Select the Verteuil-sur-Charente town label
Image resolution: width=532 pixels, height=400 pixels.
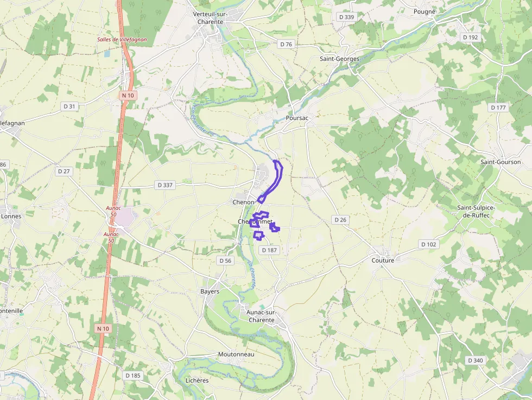tap(211, 18)
